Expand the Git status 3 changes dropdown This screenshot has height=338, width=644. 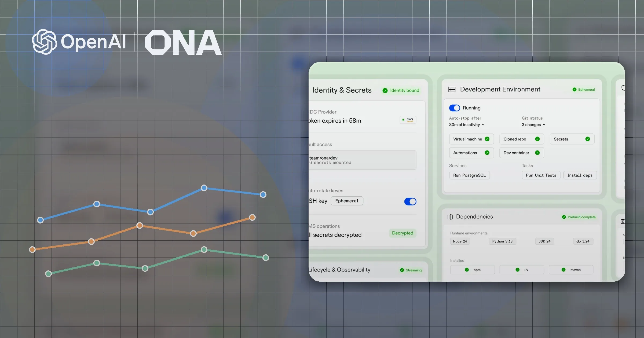click(533, 124)
